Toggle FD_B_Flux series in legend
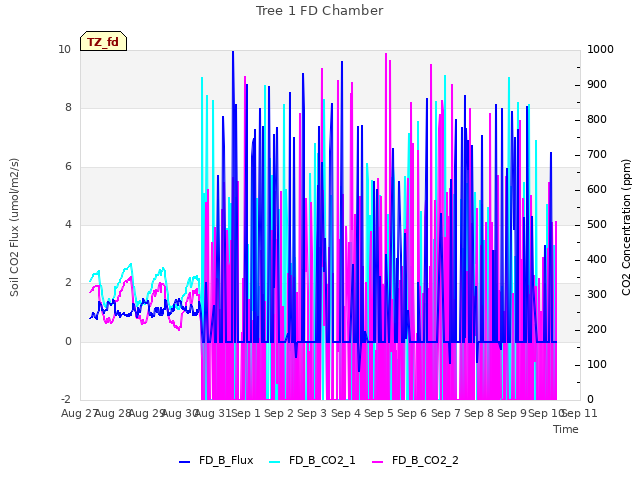The height and width of the screenshot is (480, 640). [x=216, y=460]
